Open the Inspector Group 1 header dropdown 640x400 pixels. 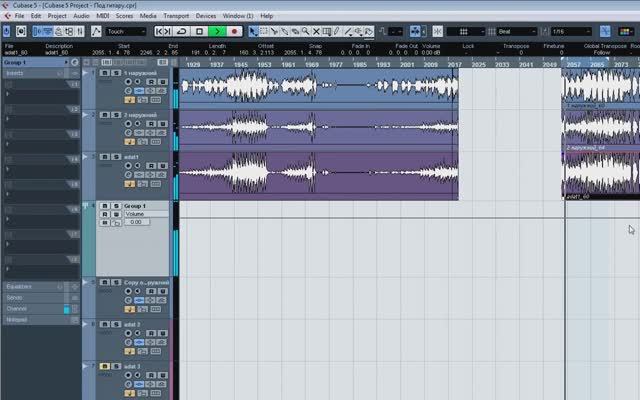point(66,62)
